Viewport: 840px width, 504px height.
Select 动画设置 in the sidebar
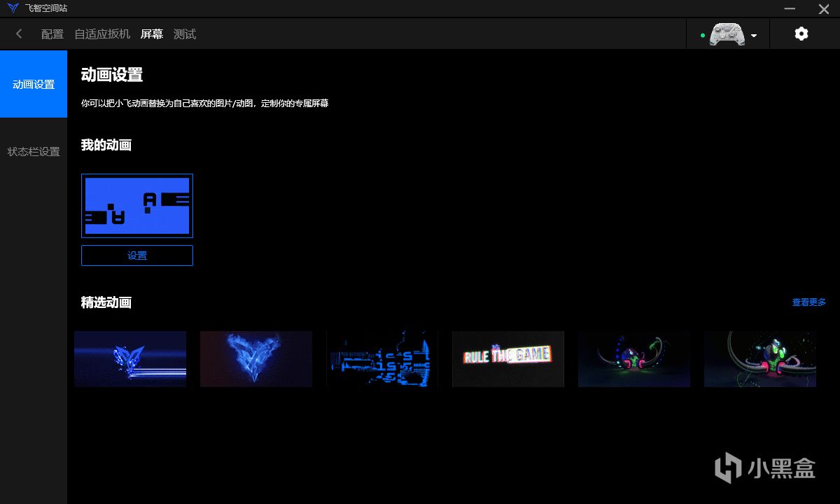(x=33, y=84)
